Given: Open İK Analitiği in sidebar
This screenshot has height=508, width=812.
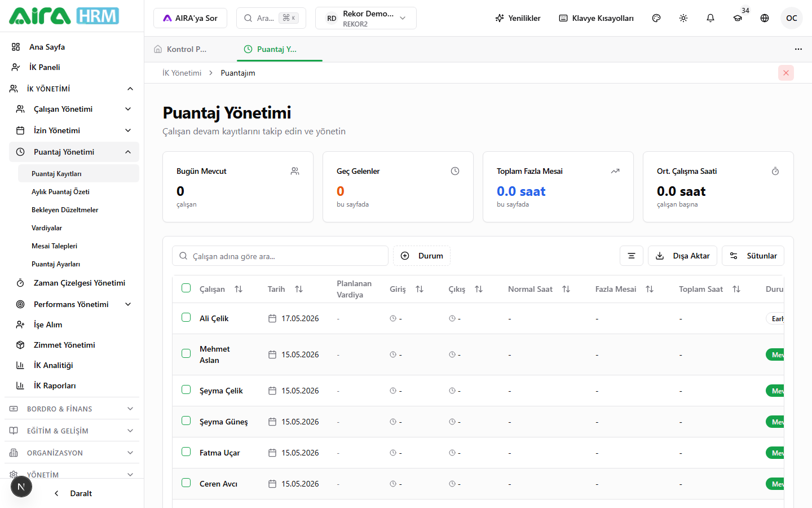Looking at the screenshot, I should pyautogui.click(x=54, y=365).
